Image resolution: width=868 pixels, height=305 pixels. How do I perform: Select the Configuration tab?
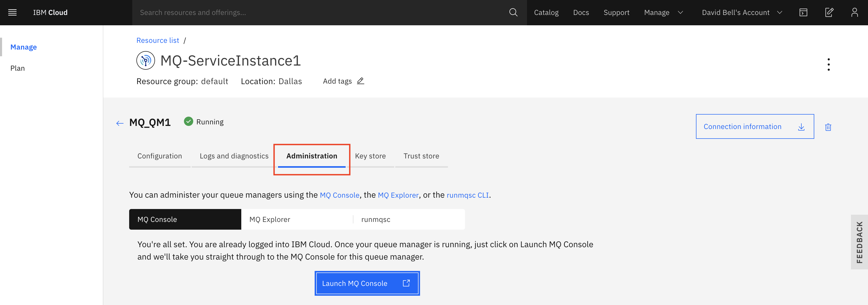(x=160, y=156)
